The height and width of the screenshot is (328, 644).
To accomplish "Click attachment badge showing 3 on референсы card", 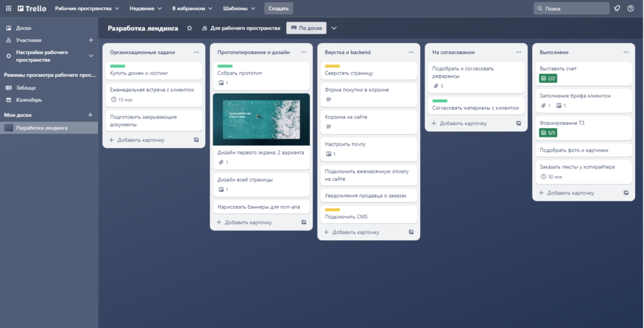I will (438, 86).
